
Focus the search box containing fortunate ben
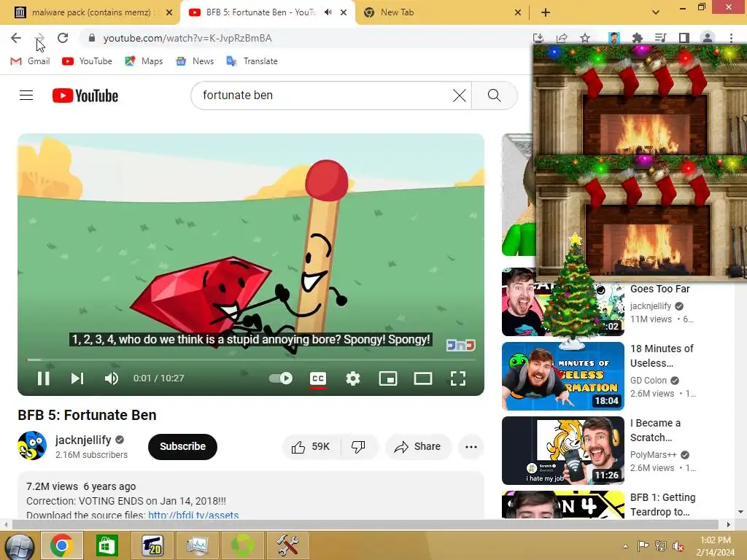[324, 96]
